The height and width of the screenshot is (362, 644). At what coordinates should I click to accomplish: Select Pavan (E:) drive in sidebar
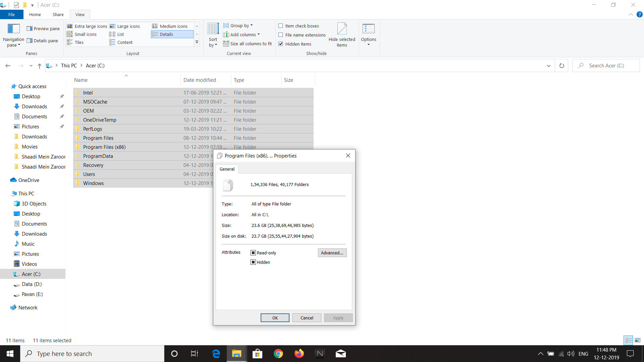32,294
